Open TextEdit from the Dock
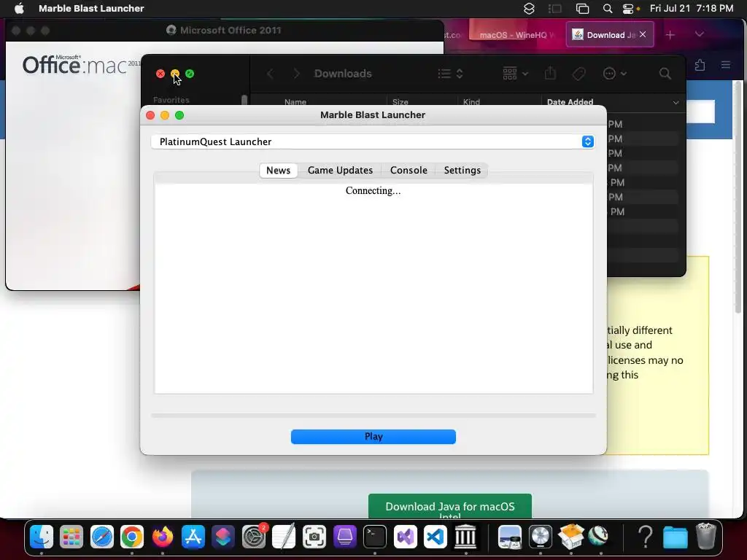This screenshot has width=747, height=560. click(x=284, y=537)
